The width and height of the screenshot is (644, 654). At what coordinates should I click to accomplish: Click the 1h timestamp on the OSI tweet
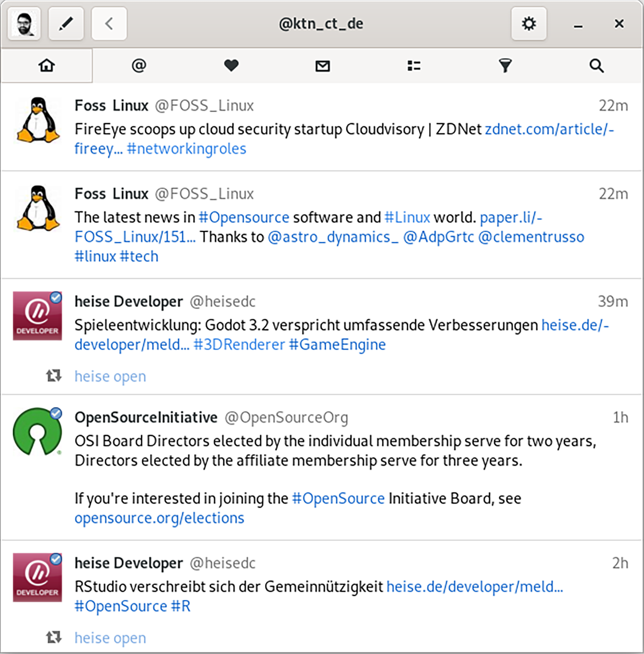[620, 418]
